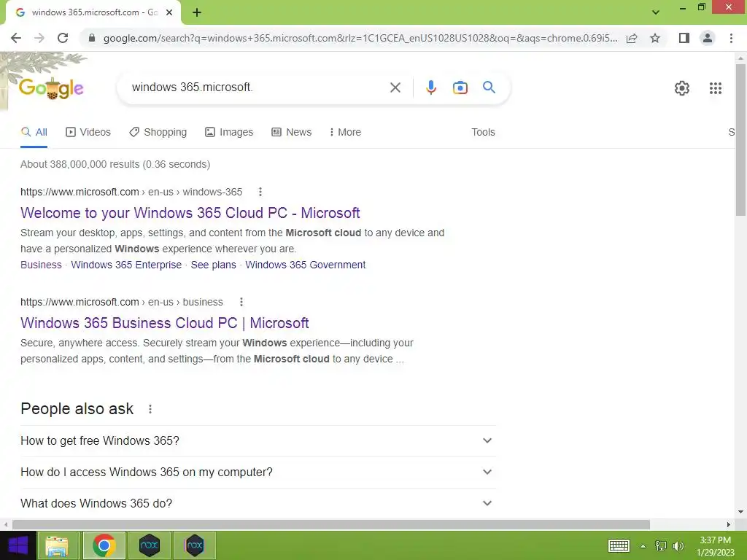The height and width of the screenshot is (560, 747).
Task: Expand How to get free Windows 365?
Action: [x=258, y=441]
